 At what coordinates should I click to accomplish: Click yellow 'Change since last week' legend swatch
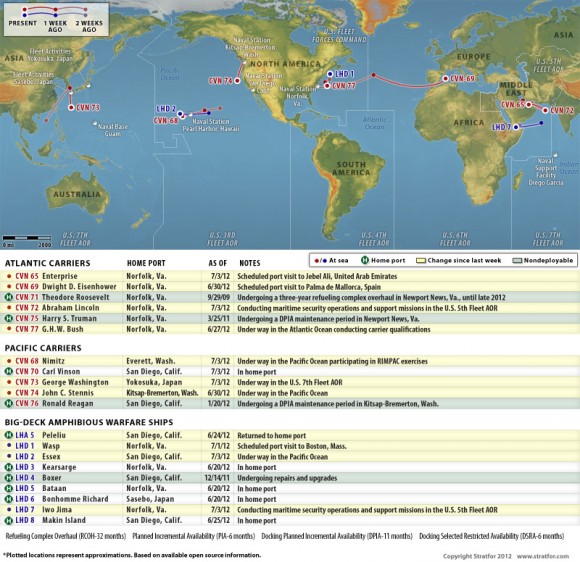tap(421, 260)
